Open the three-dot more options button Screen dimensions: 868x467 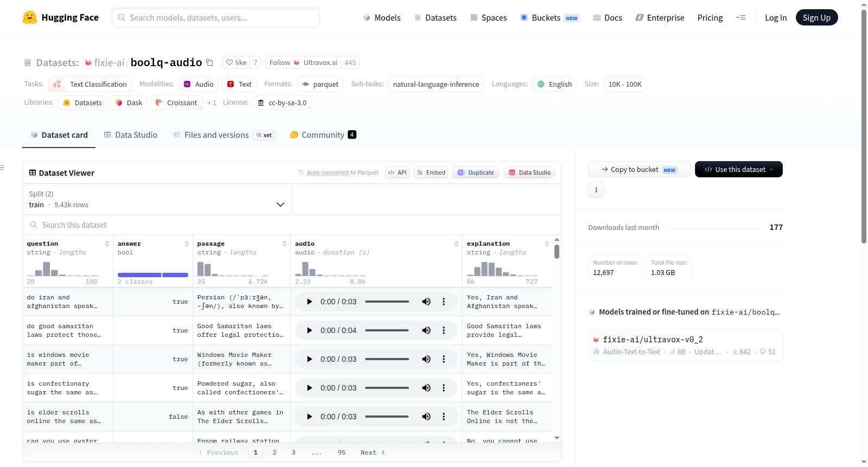(x=596, y=190)
